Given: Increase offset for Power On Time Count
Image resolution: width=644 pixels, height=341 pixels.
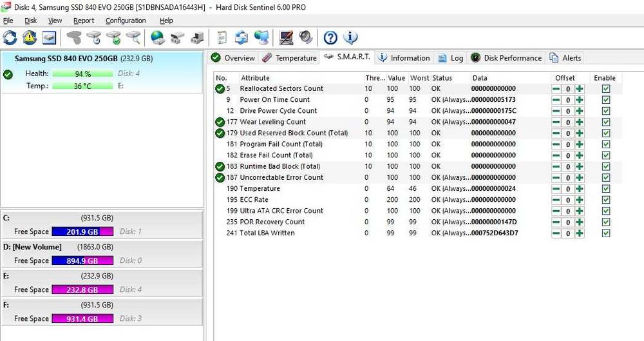Looking at the screenshot, I should pyautogui.click(x=580, y=100).
